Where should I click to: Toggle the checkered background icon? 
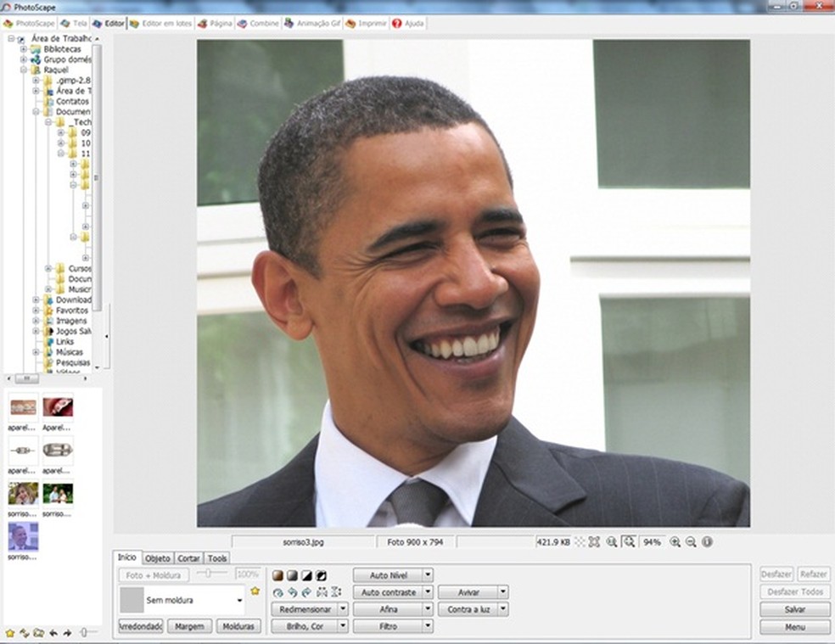(580, 542)
